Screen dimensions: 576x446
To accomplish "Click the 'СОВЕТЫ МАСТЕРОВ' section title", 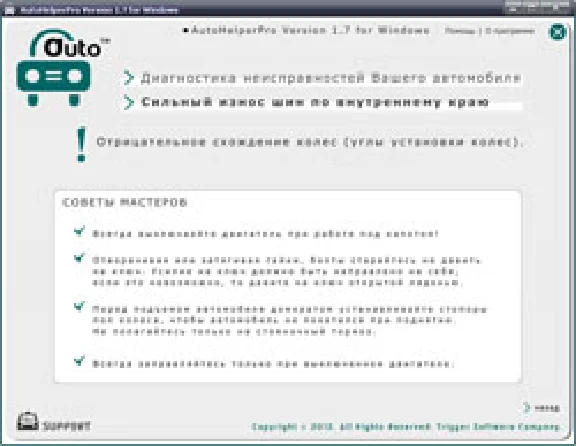I will click(x=125, y=202).
